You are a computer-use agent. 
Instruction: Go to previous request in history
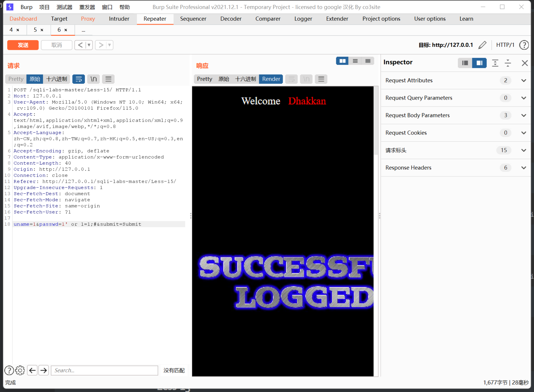(80, 45)
